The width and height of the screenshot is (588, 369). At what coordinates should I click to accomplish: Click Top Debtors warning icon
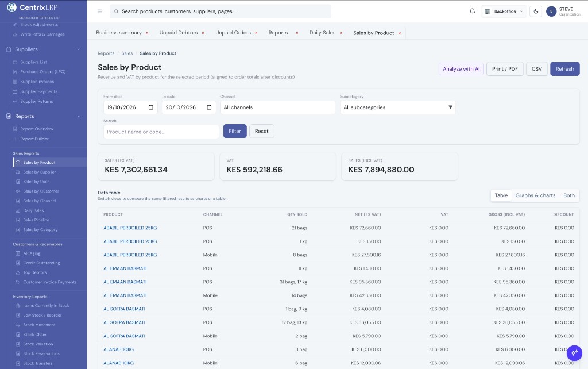tap(18, 272)
